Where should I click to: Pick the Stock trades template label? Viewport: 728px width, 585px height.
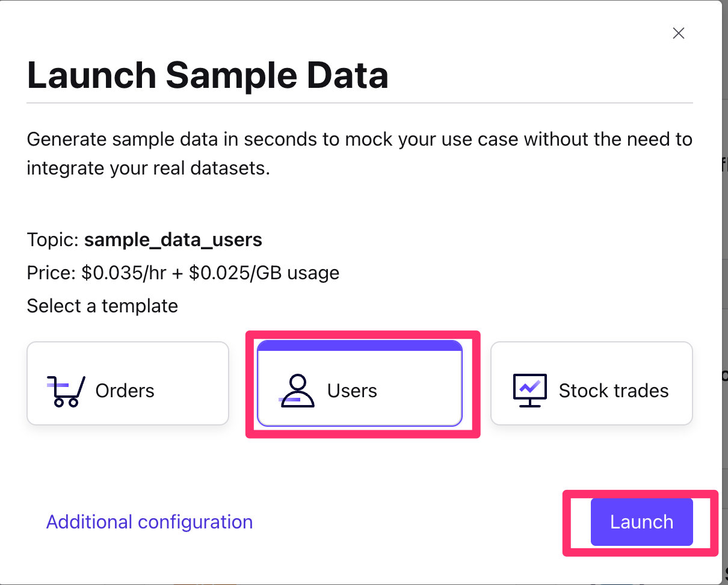(614, 391)
